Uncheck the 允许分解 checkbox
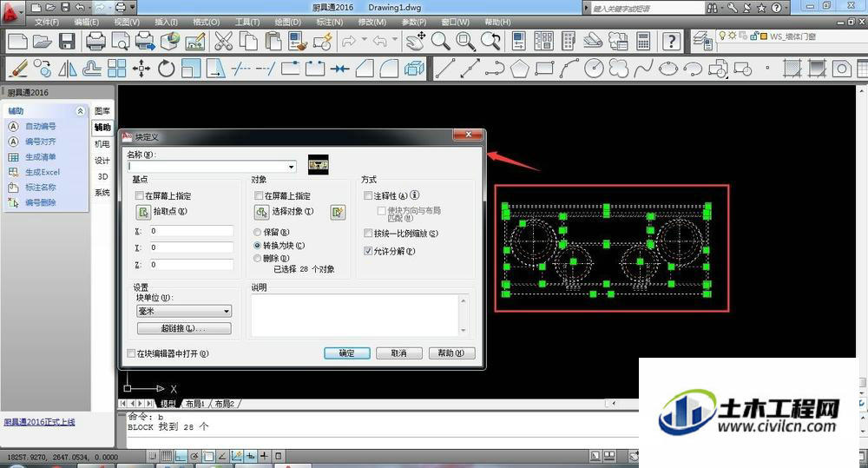Viewport: 868px width, 468px height. (368, 251)
